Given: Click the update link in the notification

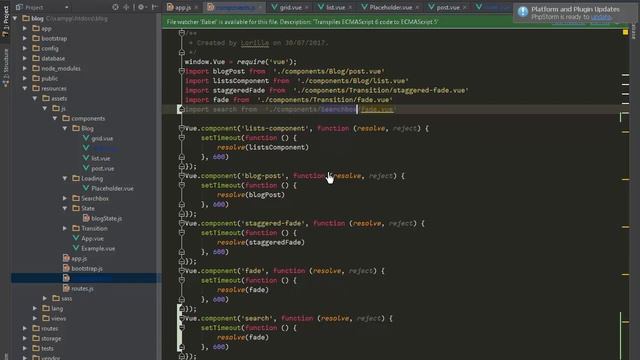Looking at the screenshot, I should tap(601, 17).
